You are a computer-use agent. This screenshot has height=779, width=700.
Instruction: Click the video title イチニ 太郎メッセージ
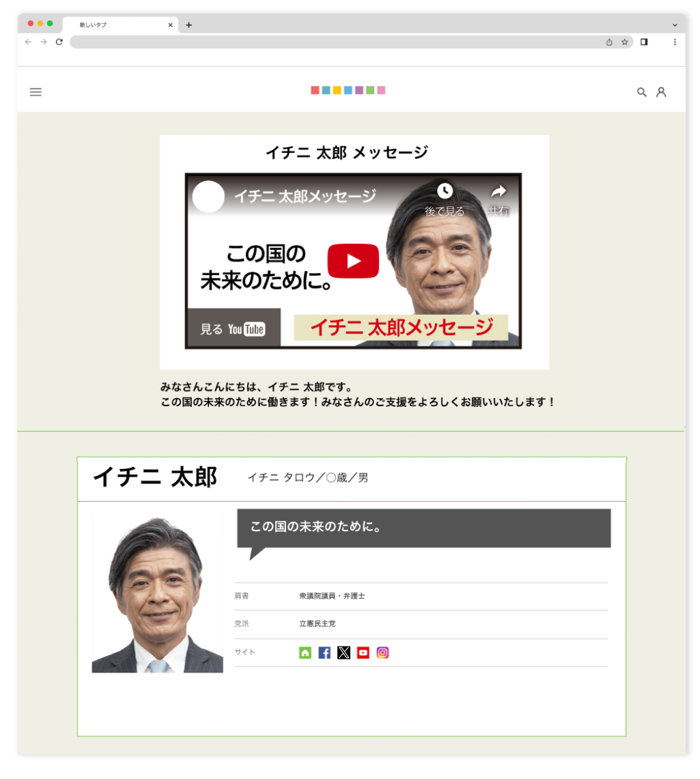tap(305, 196)
